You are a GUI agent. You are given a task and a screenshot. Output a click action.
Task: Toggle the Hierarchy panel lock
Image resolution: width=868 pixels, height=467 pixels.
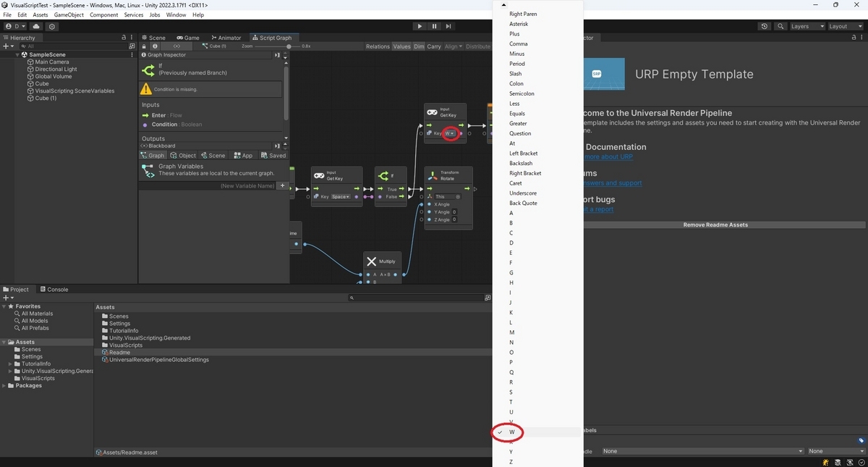click(x=124, y=38)
